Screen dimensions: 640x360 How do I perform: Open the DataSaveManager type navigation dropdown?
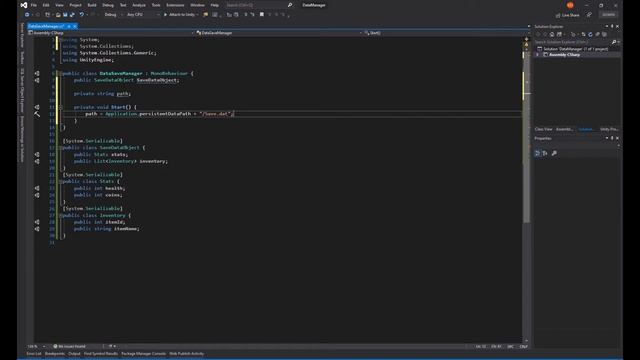coord(278,33)
